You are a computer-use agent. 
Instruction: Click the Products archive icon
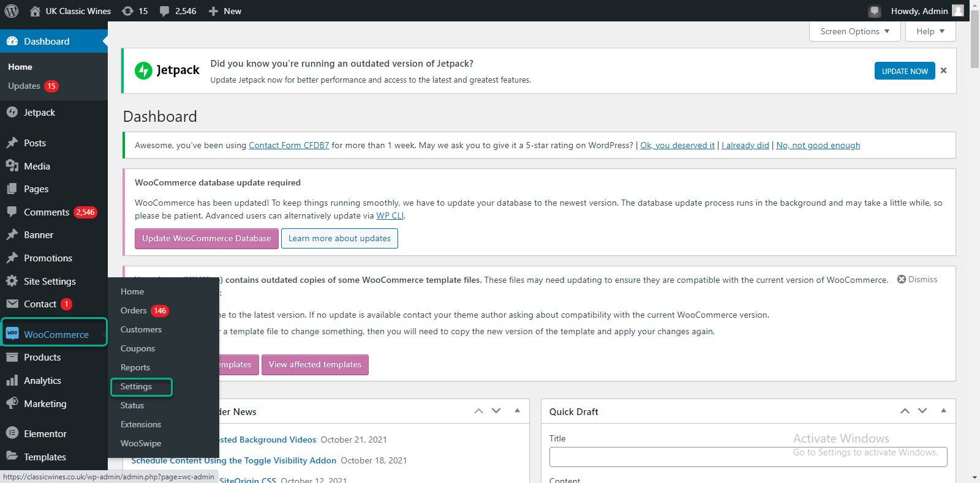pos(12,357)
